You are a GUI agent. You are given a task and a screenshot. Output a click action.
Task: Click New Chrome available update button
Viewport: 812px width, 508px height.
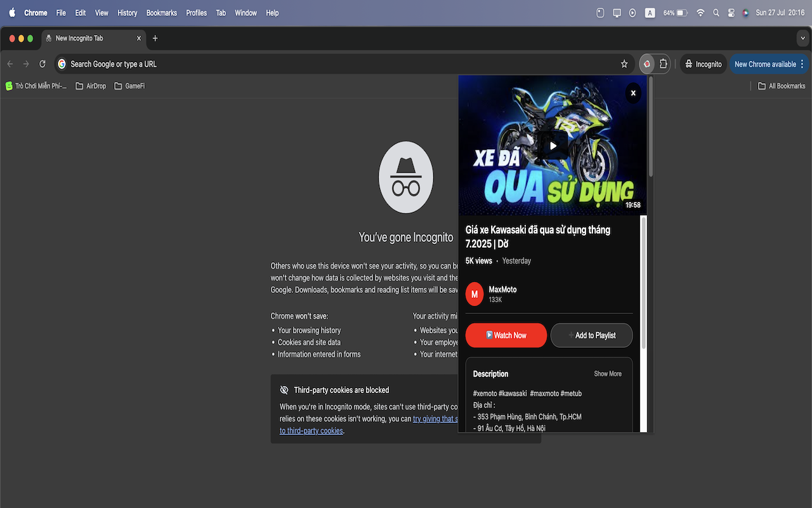[x=765, y=64]
